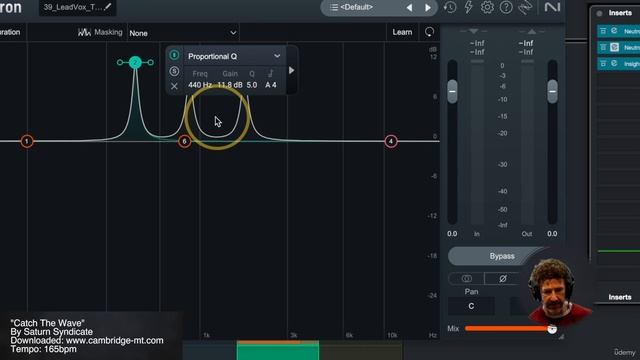Click the second Neutron insert thumbnail icon
The image size is (640, 360).
[614, 47]
